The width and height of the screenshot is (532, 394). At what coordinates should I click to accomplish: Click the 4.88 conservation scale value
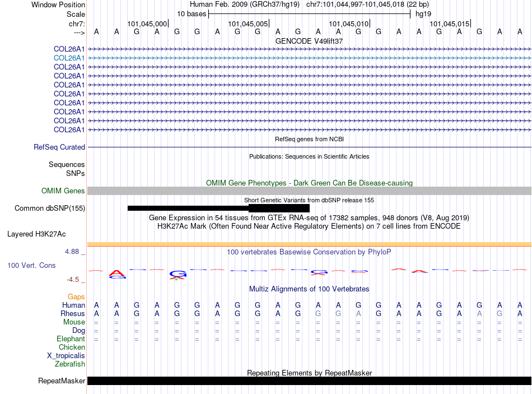[x=72, y=252]
